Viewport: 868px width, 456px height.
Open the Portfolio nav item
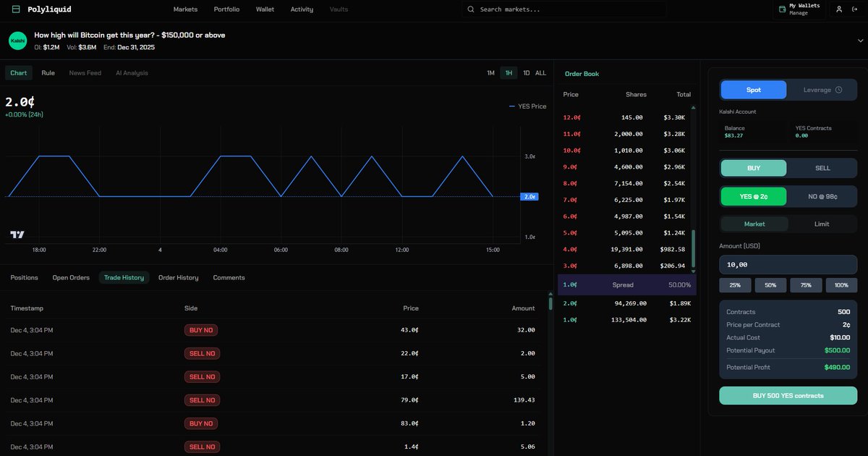coord(227,9)
